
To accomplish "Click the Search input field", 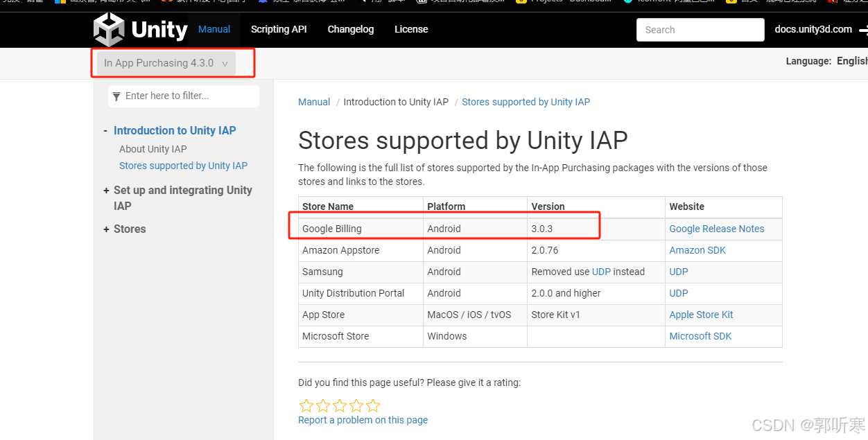I will pyautogui.click(x=700, y=30).
